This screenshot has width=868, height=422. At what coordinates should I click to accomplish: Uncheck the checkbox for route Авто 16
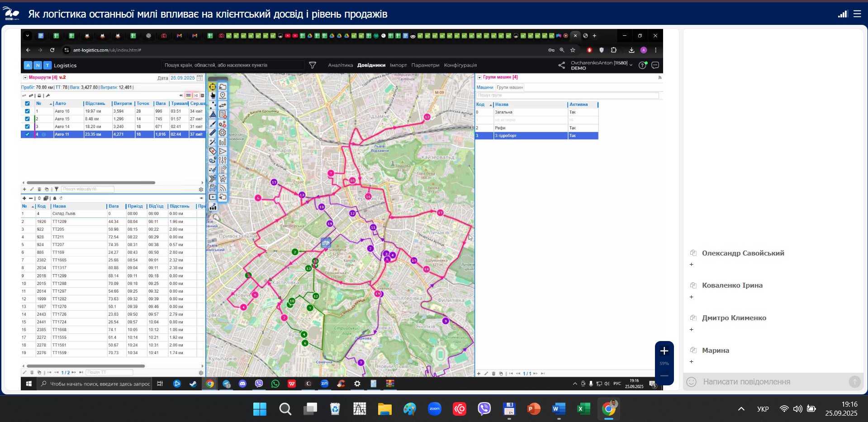pos(27,111)
